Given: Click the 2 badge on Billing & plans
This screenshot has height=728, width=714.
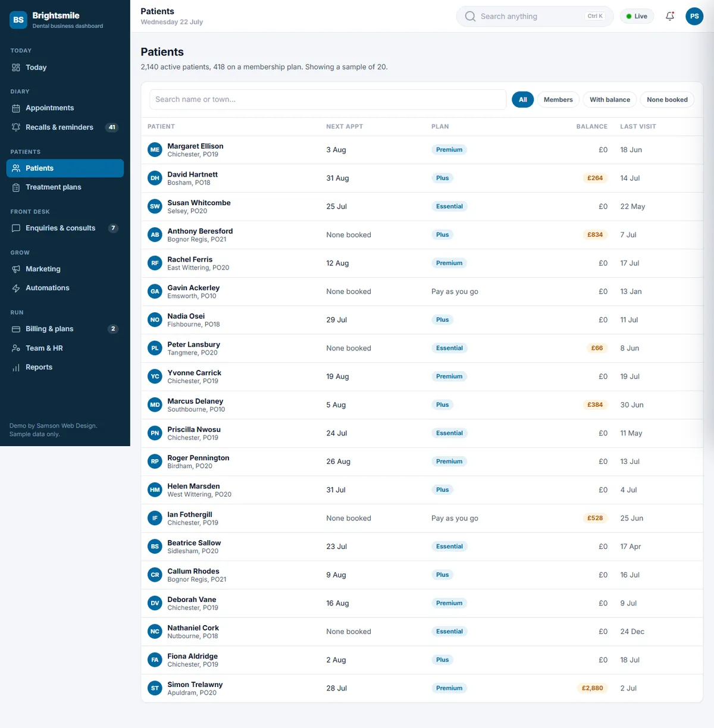Looking at the screenshot, I should tap(113, 329).
